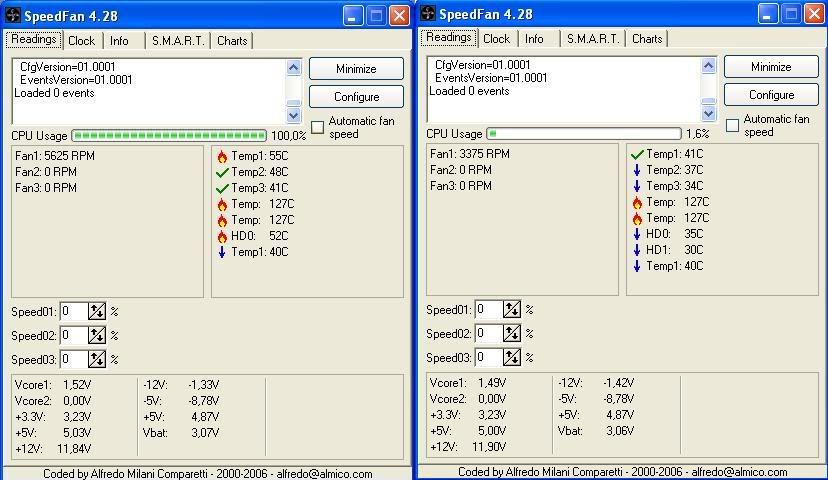Viewport: 828px width, 480px height.
Task: Switch to S.M.A.R.T. tab in right window
Action: click(x=593, y=39)
